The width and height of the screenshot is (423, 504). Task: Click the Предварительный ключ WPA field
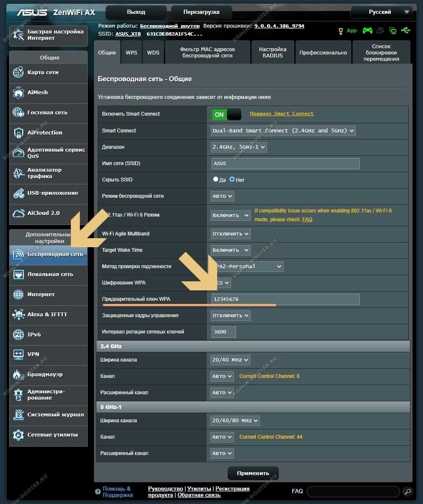click(285, 299)
